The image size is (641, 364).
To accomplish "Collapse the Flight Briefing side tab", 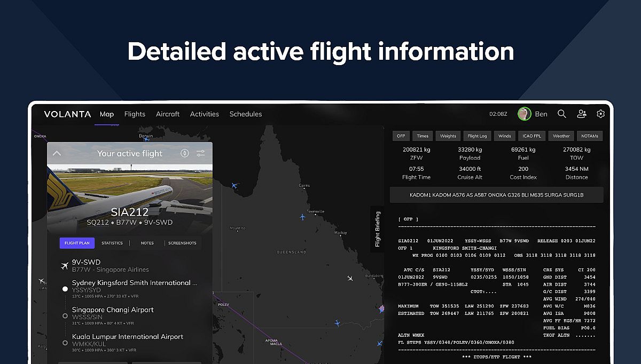I will 377,230.
